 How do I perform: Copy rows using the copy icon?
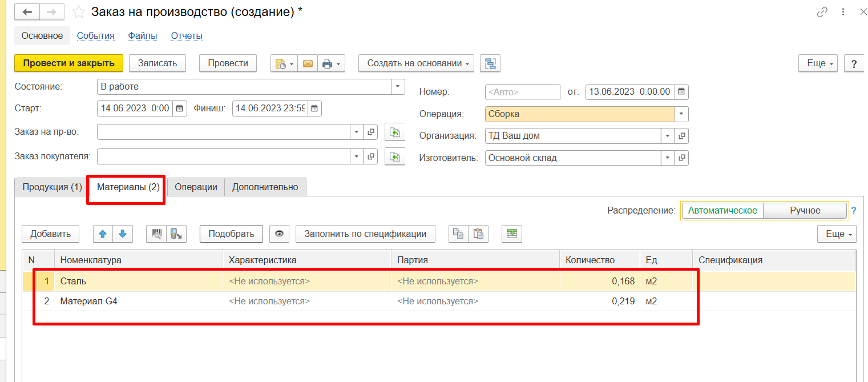click(459, 234)
